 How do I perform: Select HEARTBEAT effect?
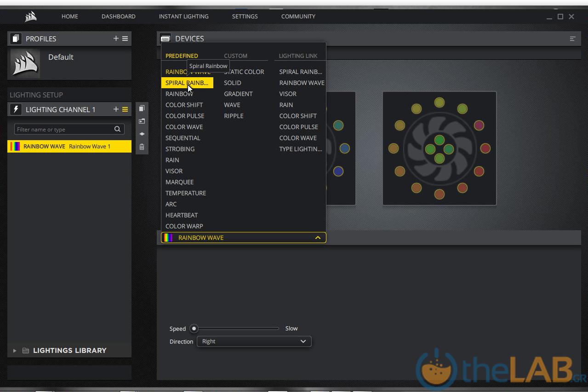(x=182, y=215)
